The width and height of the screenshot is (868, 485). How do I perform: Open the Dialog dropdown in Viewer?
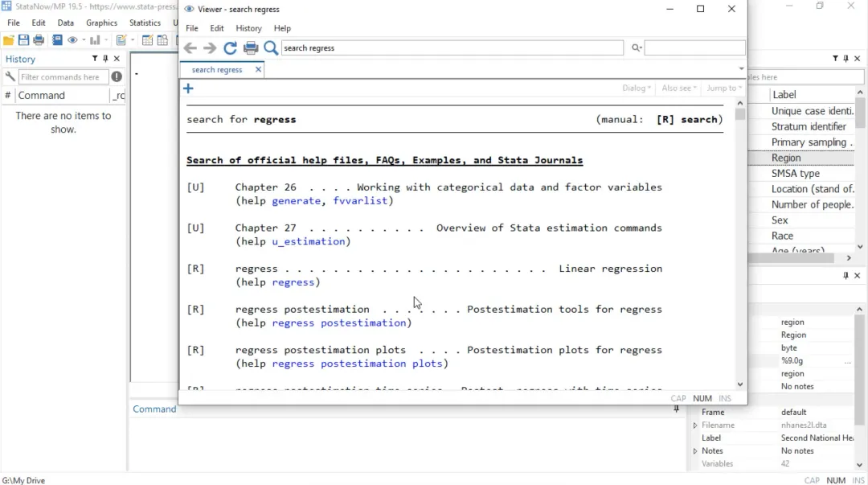pos(636,88)
